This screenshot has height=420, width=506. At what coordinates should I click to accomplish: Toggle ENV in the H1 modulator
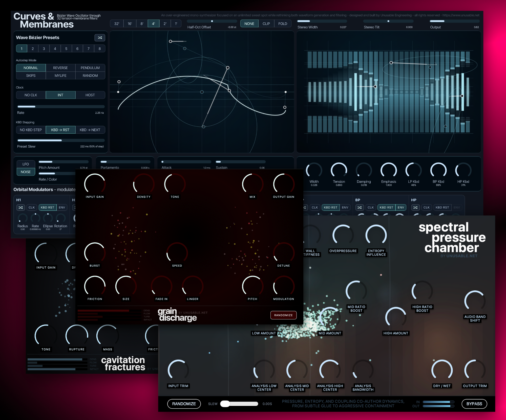pyautogui.click(x=62, y=207)
